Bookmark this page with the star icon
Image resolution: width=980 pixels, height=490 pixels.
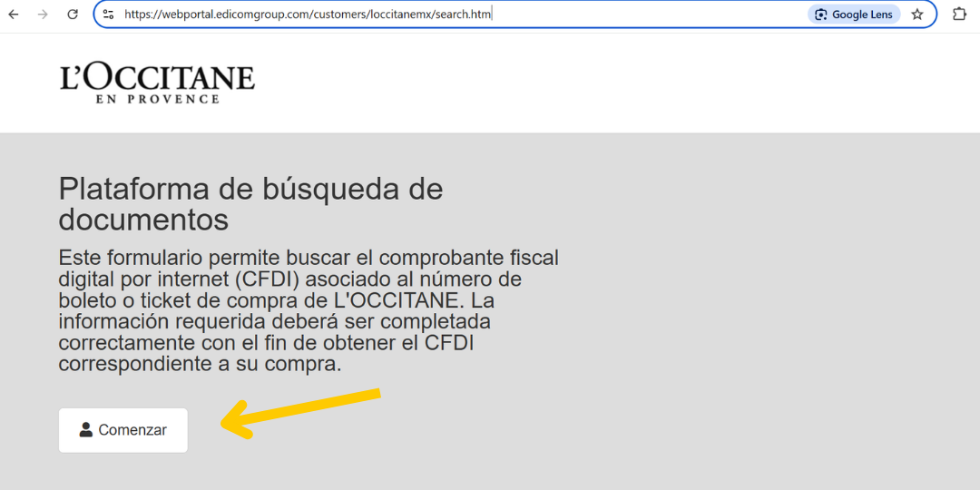(916, 15)
